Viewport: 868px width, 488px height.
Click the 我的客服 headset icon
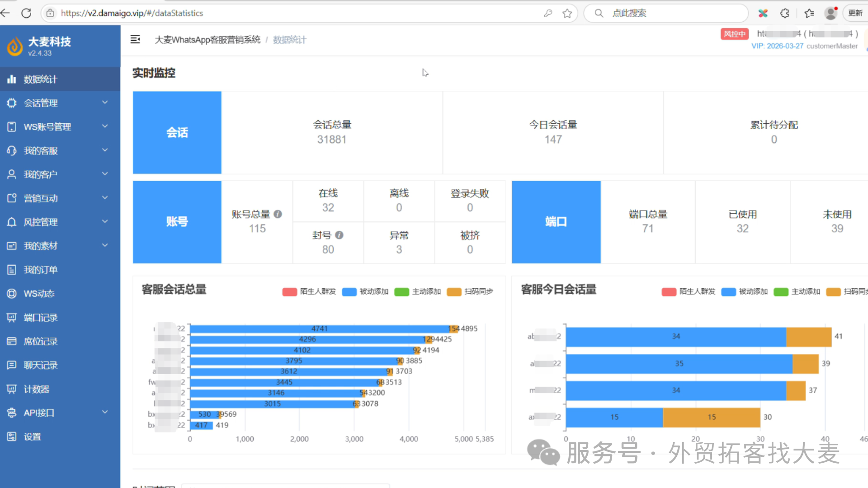(12, 151)
